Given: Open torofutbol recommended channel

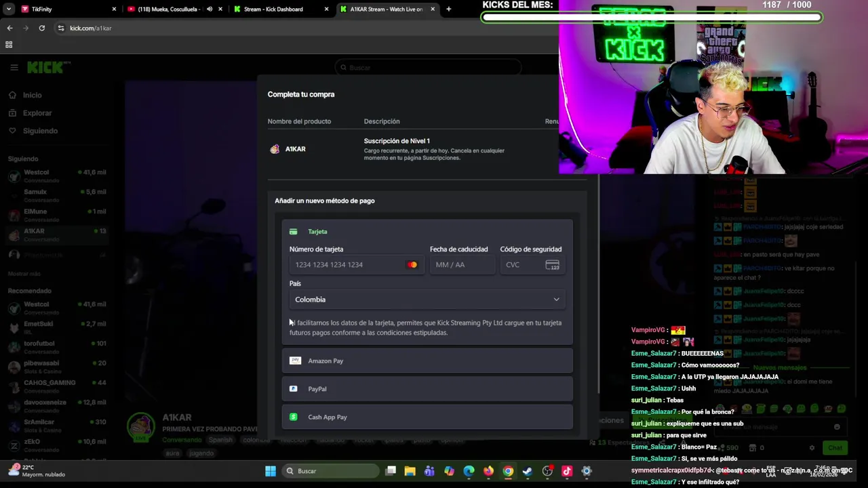Looking at the screenshot, I should [x=57, y=347].
